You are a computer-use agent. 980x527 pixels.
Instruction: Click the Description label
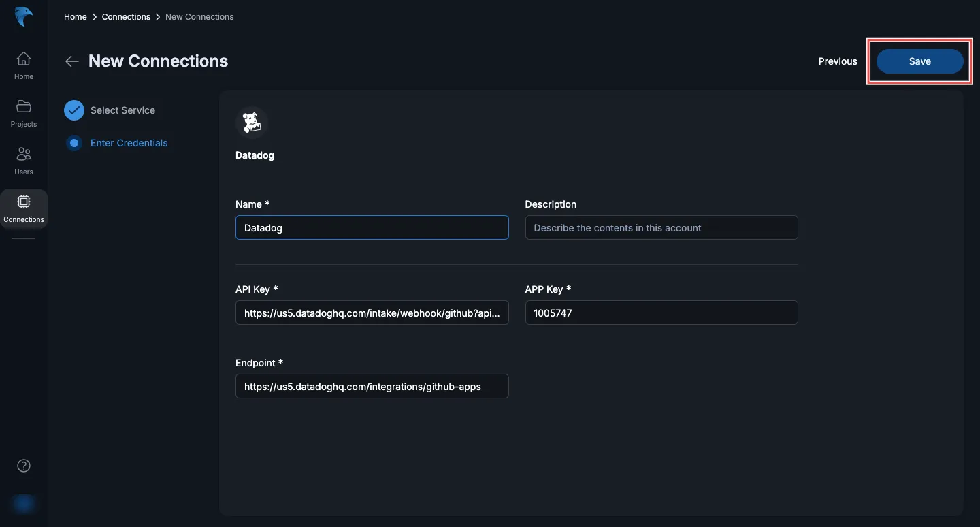point(551,204)
